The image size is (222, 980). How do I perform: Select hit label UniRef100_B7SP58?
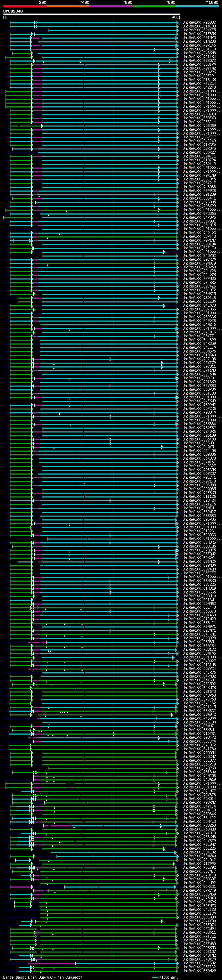click(x=199, y=699)
